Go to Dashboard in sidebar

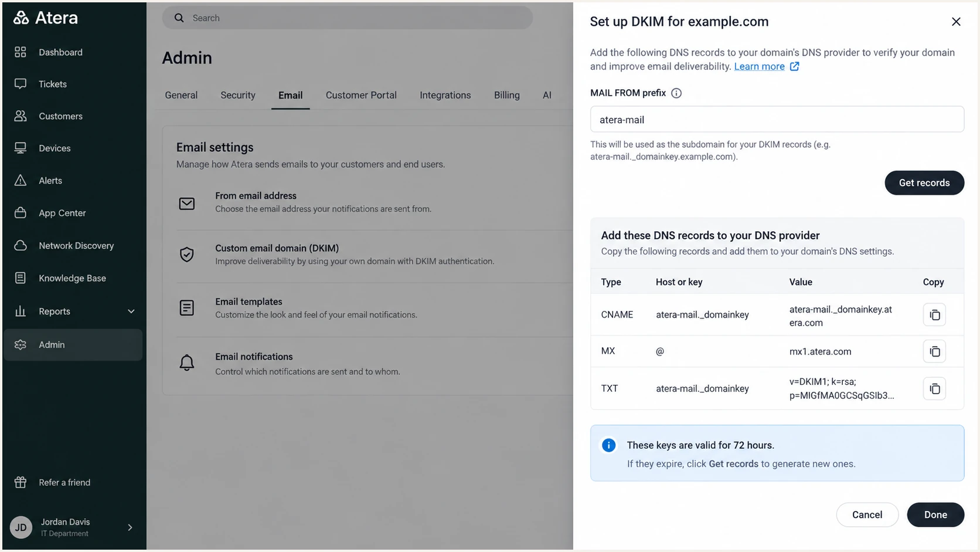pos(60,52)
